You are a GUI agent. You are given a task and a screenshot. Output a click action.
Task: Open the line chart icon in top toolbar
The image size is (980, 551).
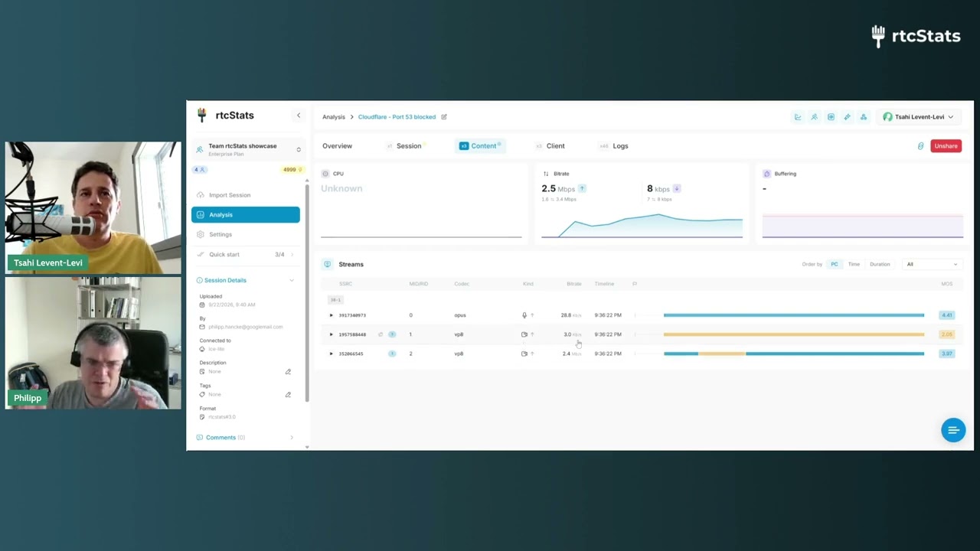click(x=798, y=117)
